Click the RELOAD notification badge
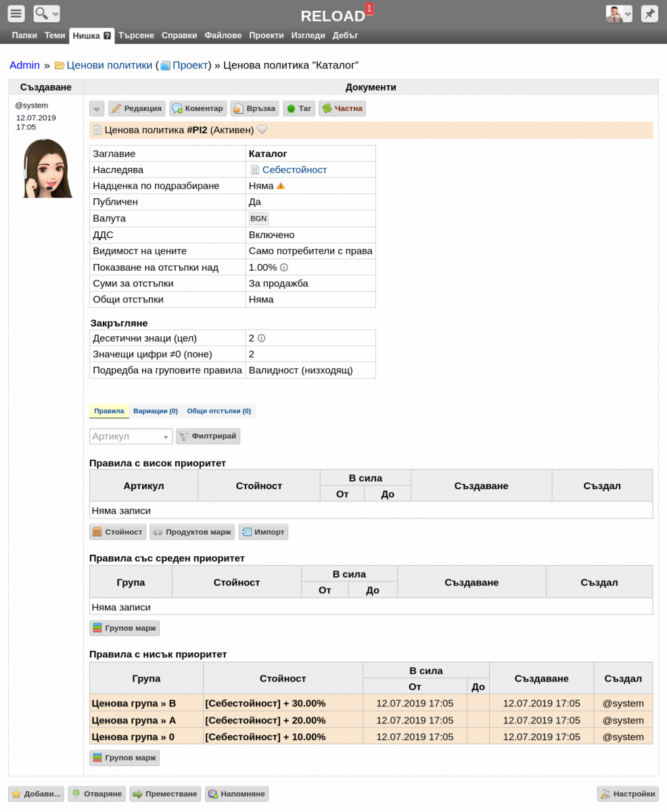The height and width of the screenshot is (812, 667). [369, 8]
